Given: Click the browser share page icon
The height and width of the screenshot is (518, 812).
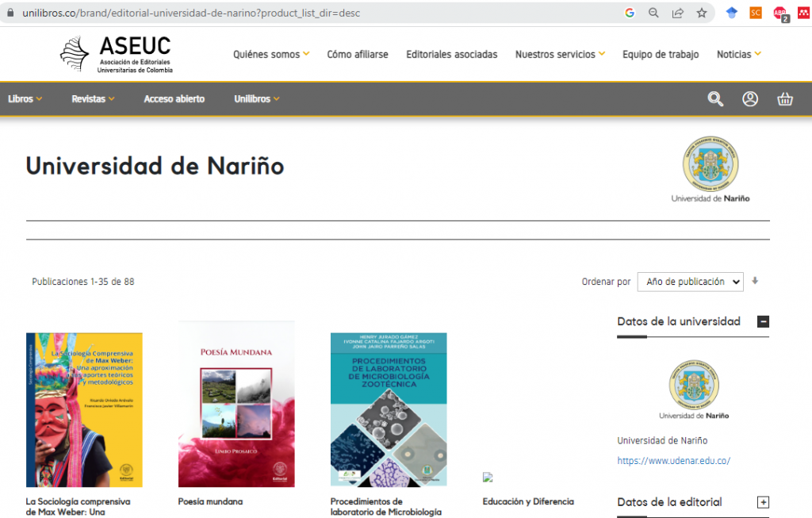Looking at the screenshot, I should point(677,13).
